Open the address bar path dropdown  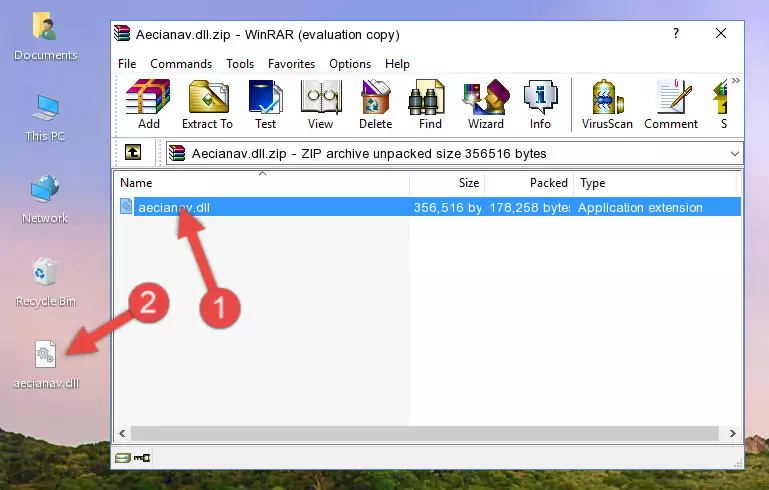click(735, 154)
